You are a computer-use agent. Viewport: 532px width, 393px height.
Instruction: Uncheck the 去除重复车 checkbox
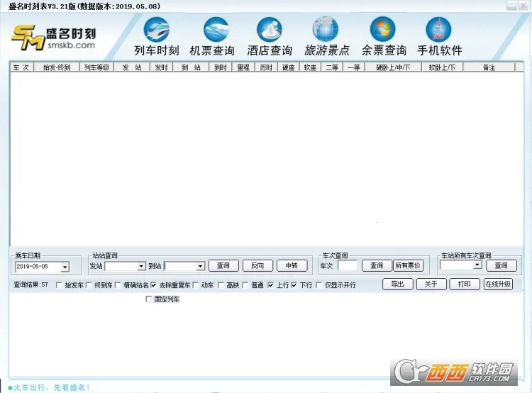click(x=153, y=285)
